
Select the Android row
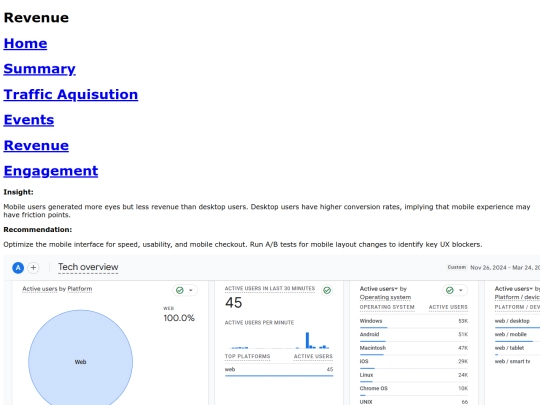[414, 335]
